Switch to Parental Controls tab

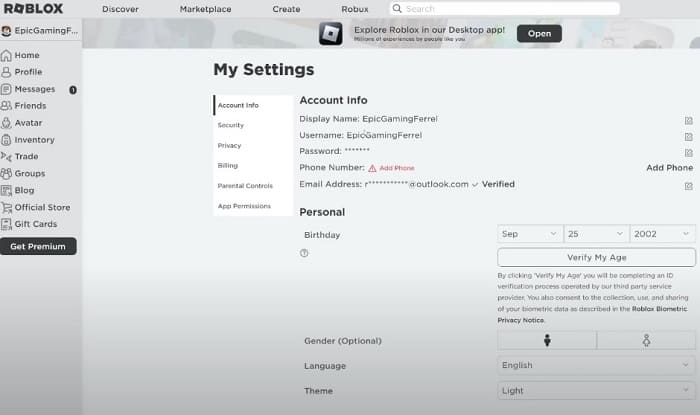click(253, 186)
